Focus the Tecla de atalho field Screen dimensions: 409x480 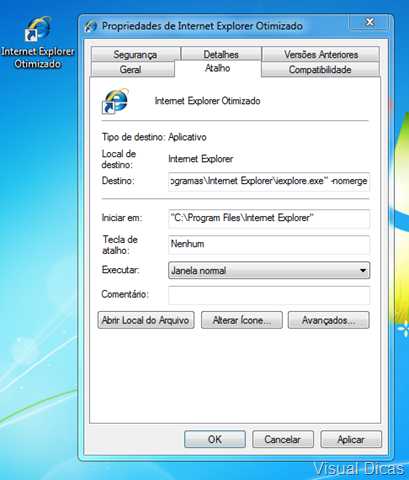coord(269,244)
